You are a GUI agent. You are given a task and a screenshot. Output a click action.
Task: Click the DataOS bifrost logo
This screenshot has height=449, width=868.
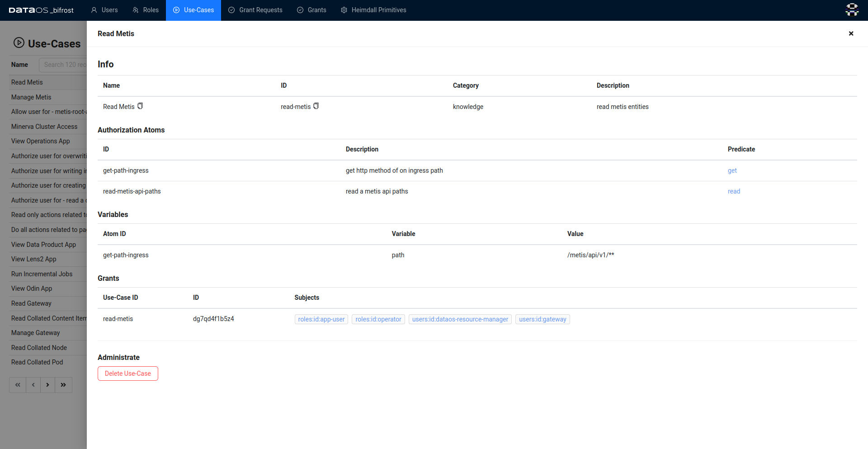click(x=41, y=10)
